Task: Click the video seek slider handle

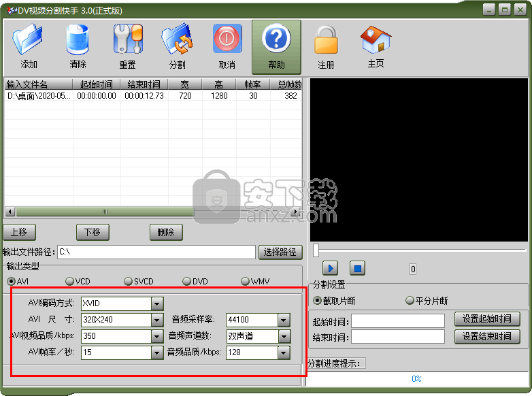Action: tap(316, 250)
